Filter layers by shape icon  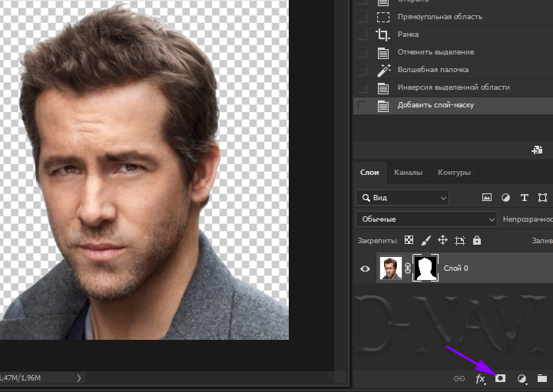click(x=542, y=198)
